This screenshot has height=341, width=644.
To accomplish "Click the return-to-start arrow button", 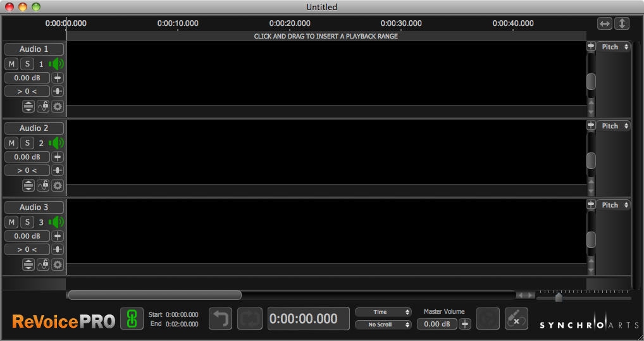I will click(221, 318).
